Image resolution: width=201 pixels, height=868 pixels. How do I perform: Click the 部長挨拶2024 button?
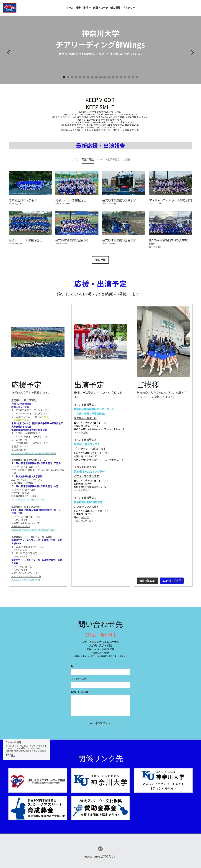(x=147, y=581)
